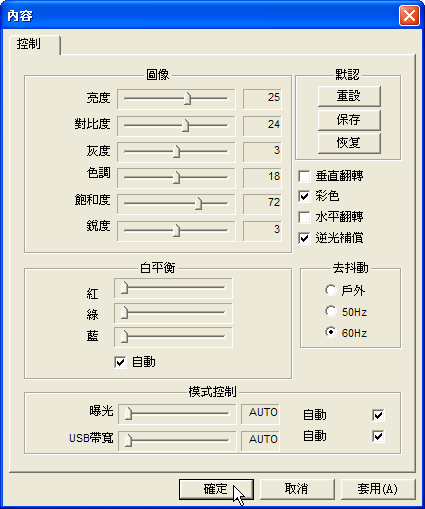The width and height of the screenshot is (425, 509).
Task: Click the 曝光 slider
Action: pyautogui.click(x=177, y=414)
